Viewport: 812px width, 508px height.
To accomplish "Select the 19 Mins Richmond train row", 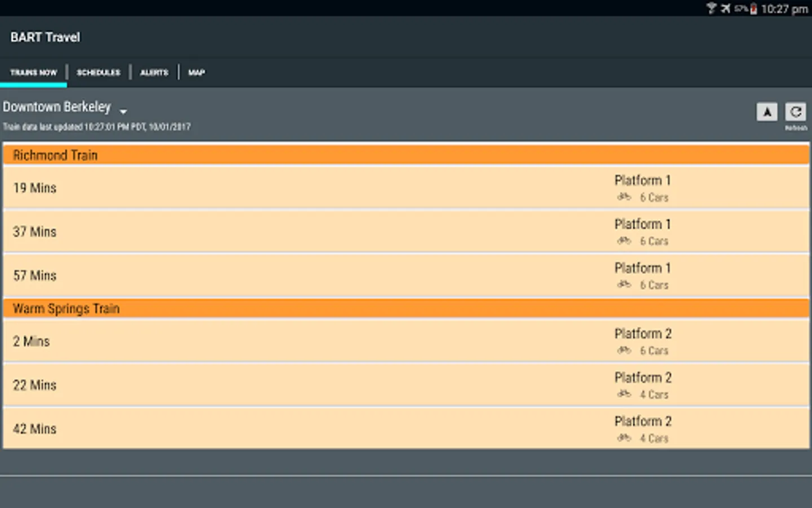I will tap(406, 188).
